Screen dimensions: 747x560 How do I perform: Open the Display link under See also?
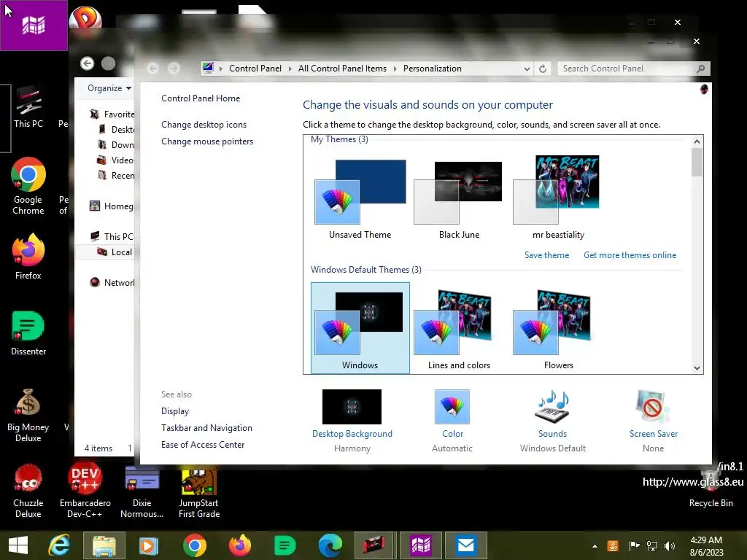pyautogui.click(x=175, y=411)
